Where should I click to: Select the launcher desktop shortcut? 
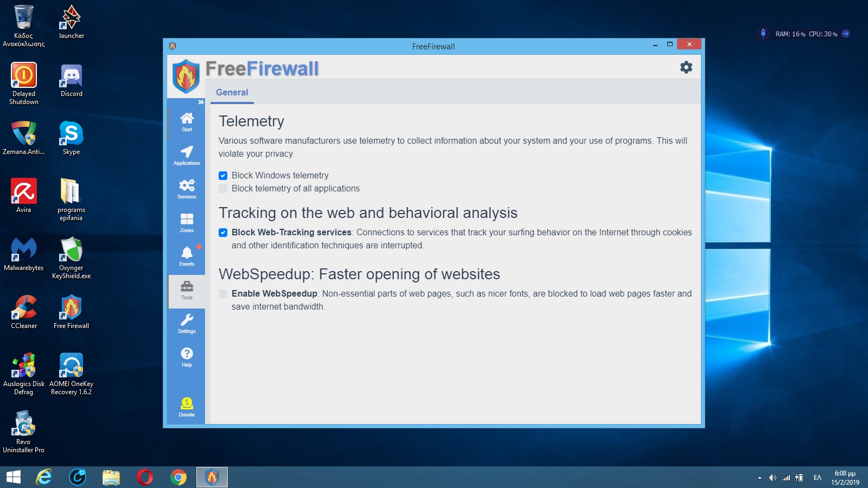(72, 22)
